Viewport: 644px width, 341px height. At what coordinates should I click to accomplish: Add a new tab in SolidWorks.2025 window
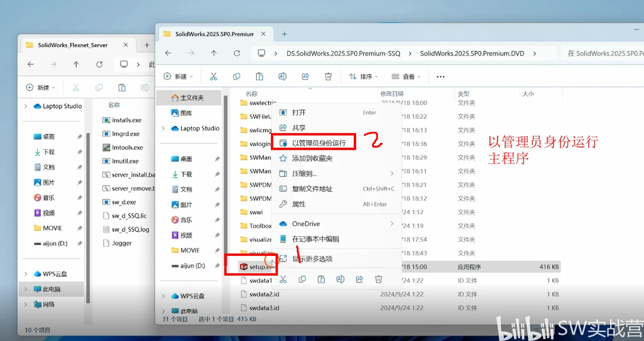click(284, 34)
